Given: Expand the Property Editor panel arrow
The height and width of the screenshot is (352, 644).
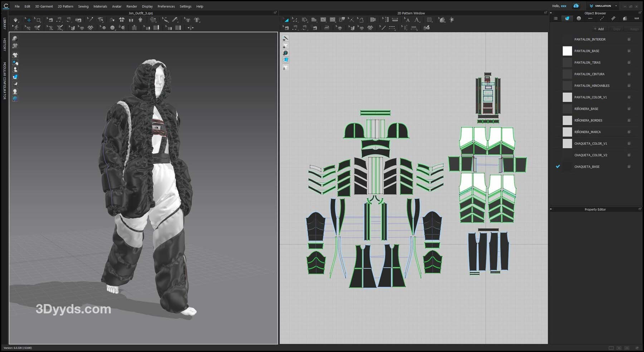Looking at the screenshot, I should [x=551, y=209].
